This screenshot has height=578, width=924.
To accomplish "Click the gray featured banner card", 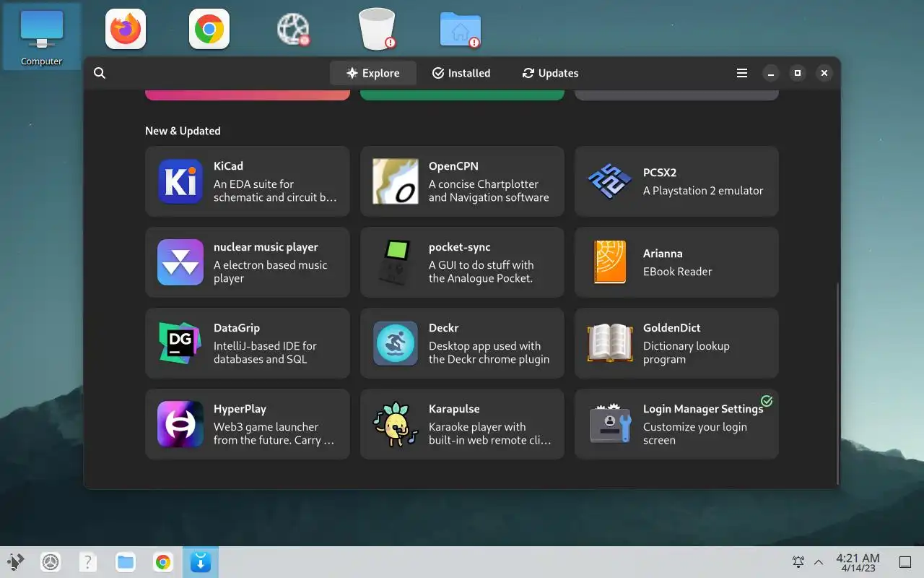I will [676, 95].
